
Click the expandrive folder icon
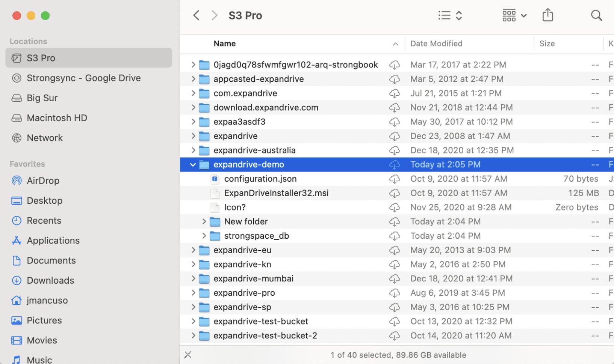click(x=204, y=136)
